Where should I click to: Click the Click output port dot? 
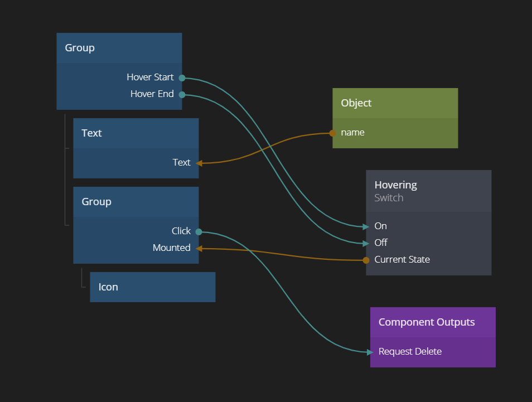199,231
